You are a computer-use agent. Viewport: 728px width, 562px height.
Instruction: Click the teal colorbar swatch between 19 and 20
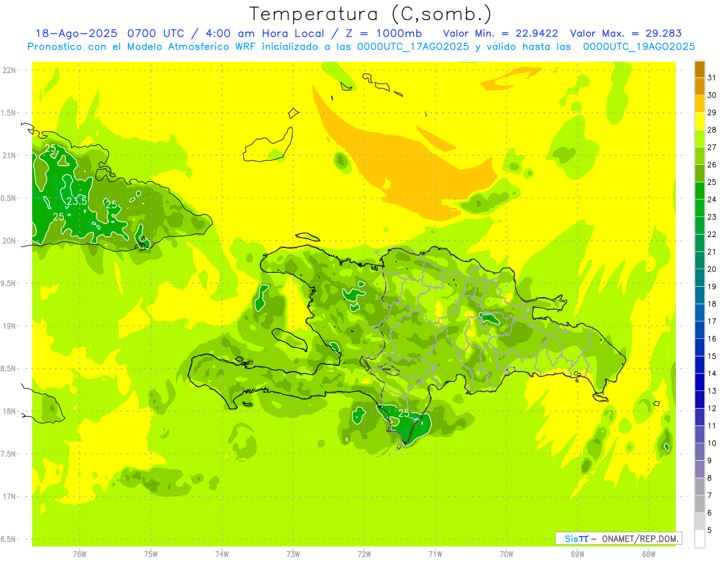(699, 278)
